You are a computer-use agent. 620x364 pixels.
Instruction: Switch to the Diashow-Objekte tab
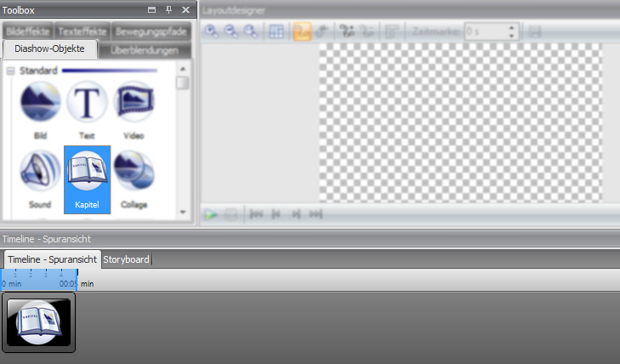coord(49,49)
